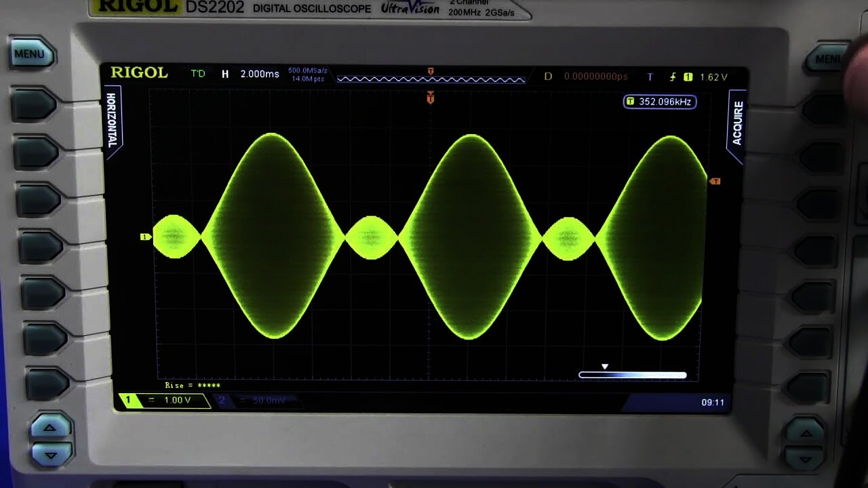
Task: Click the white progress bar under the waveform
Action: point(632,375)
